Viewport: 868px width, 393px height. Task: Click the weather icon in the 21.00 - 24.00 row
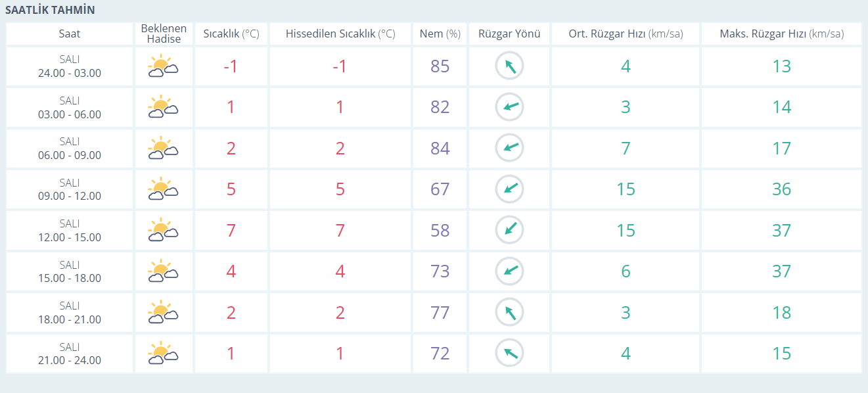[164, 354]
